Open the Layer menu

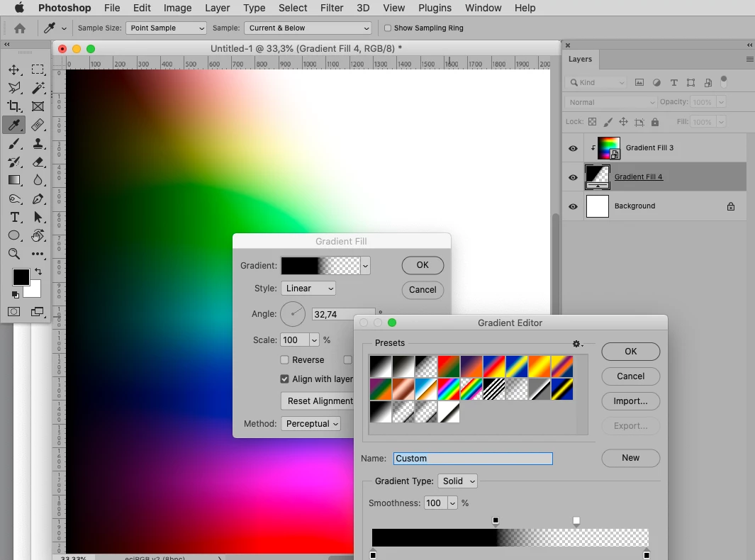click(217, 8)
